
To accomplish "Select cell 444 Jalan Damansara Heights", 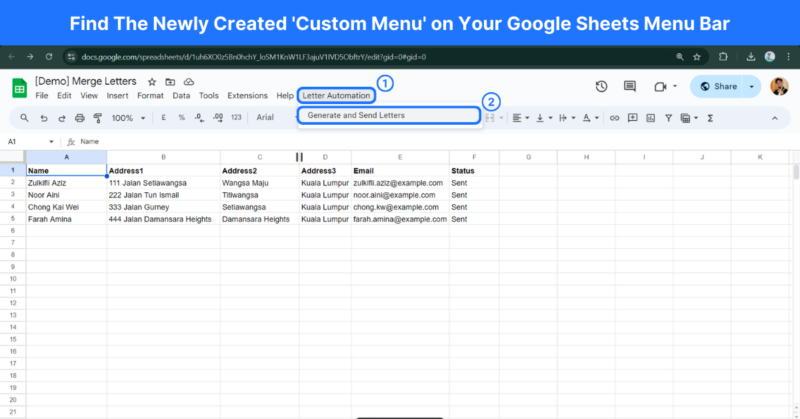I will point(163,219).
